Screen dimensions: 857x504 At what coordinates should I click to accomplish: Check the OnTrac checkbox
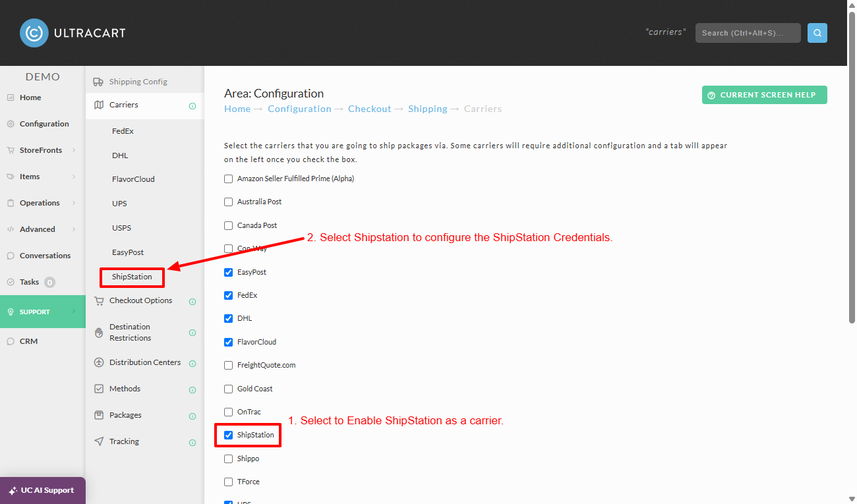(x=229, y=412)
